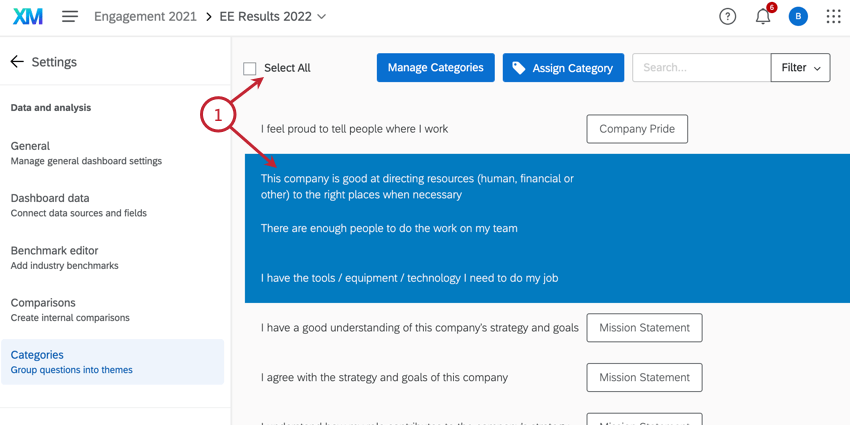Open the app switcher grid icon

[833, 17]
